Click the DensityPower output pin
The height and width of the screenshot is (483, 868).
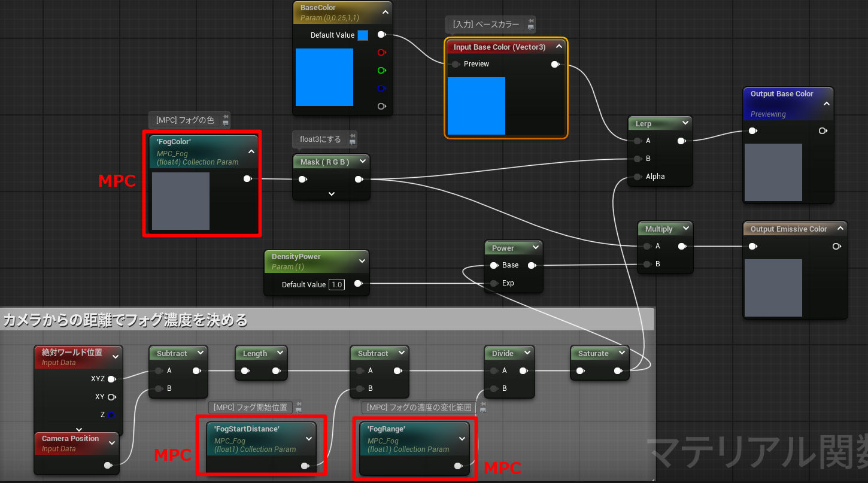click(x=358, y=284)
